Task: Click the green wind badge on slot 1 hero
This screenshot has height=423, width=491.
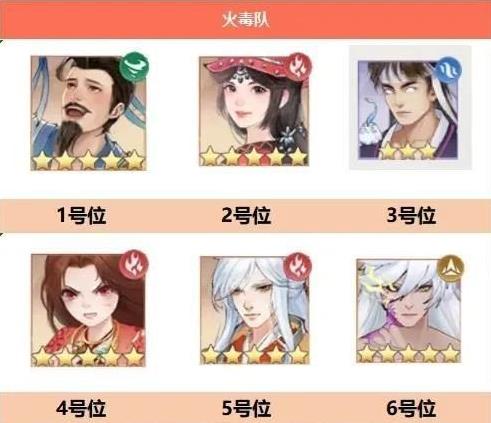Action: tap(134, 66)
